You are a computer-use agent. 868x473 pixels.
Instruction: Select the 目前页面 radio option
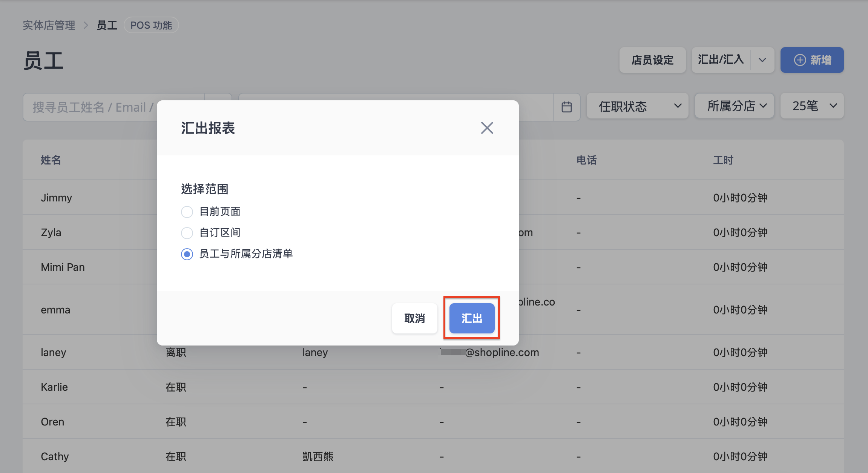[x=187, y=212]
